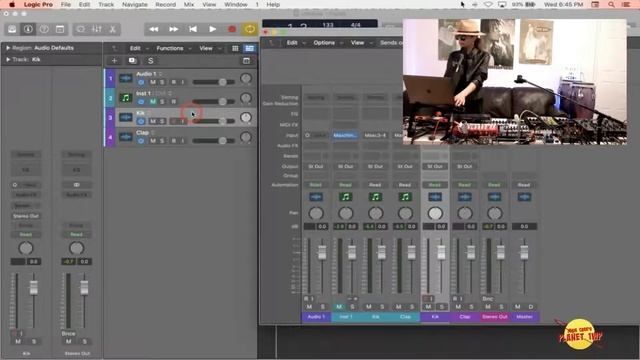640x360 pixels.
Task: Toggle the power button on Clap track
Action: click(x=141, y=141)
